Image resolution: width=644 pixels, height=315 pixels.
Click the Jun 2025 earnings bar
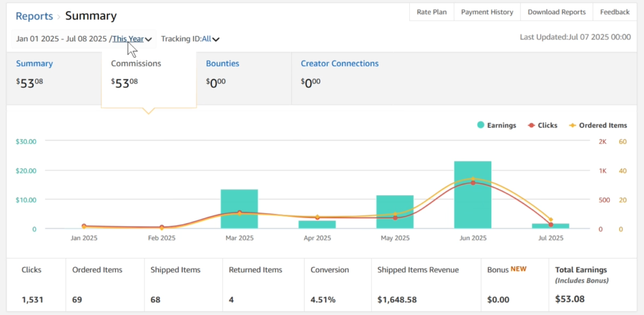coord(473,195)
